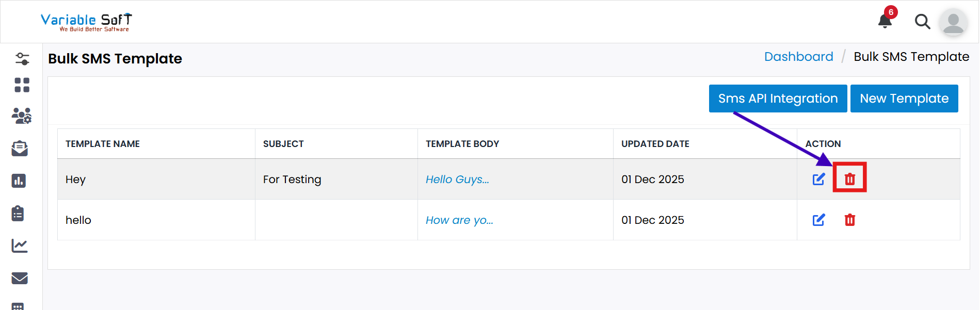The image size is (980, 310).
Task: Click the search magnifier icon
Action: (922, 22)
